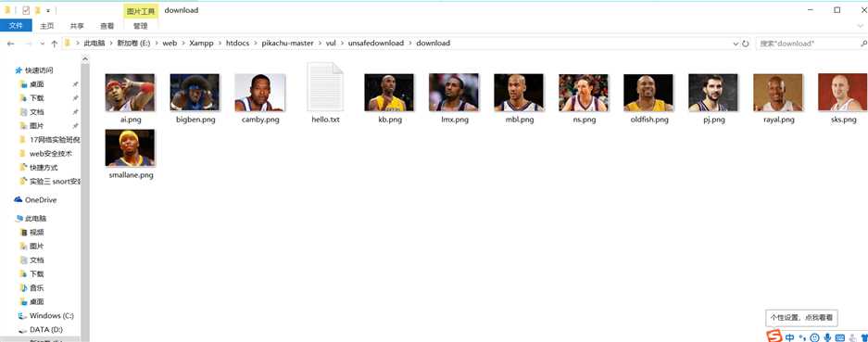
Task: Expand the ribbon with the chevron
Action: 860,26
